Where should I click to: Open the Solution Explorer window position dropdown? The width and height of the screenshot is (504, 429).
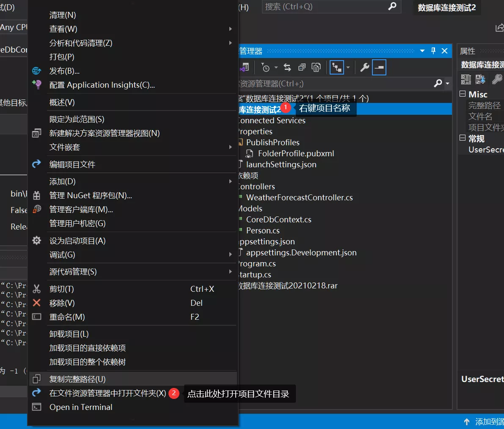(x=422, y=51)
